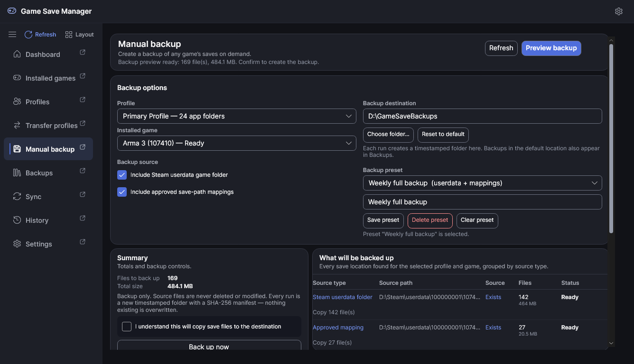Click the Manual backup floppy icon
This screenshot has height=364, width=634.
click(x=17, y=149)
